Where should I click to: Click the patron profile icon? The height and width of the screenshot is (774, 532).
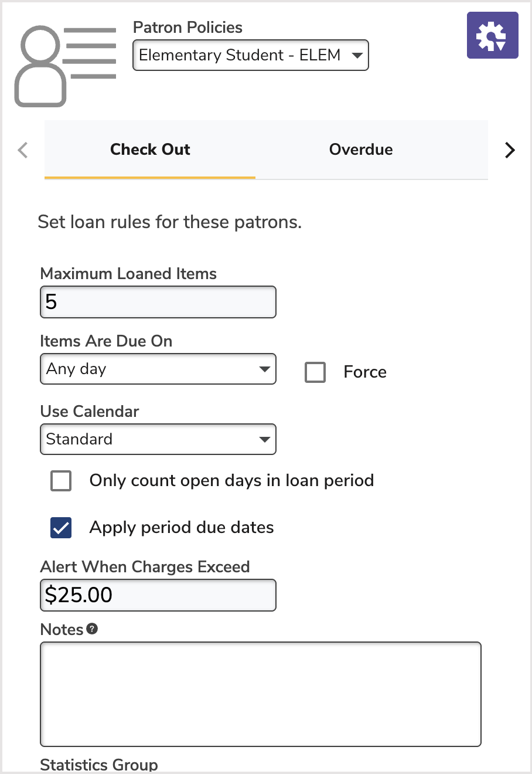[x=65, y=66]
